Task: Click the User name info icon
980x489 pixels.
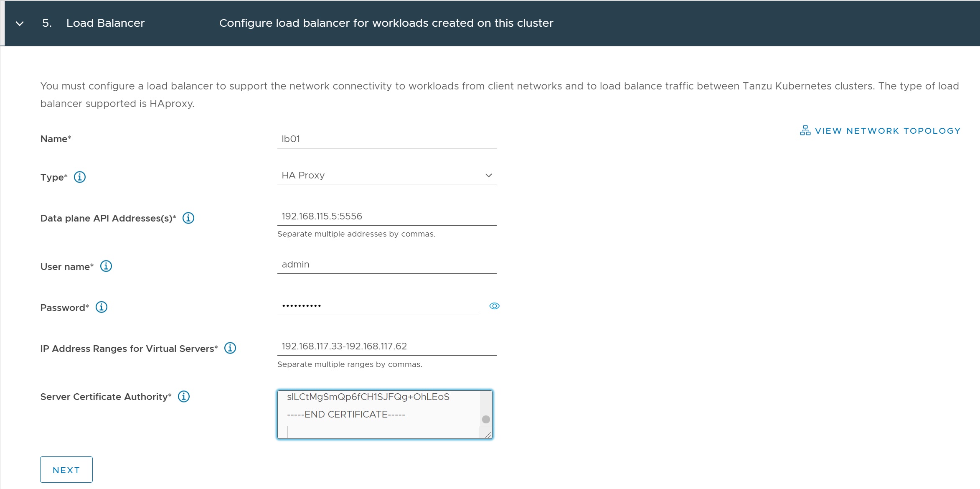Action: click(x=106, y=266)
